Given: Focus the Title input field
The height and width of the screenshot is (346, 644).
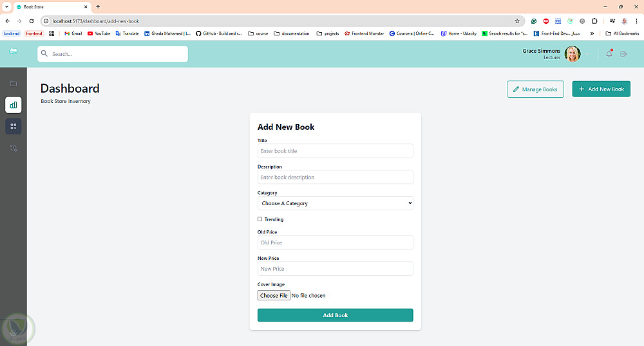Looking at the screenshot, I should click(335, 151).
